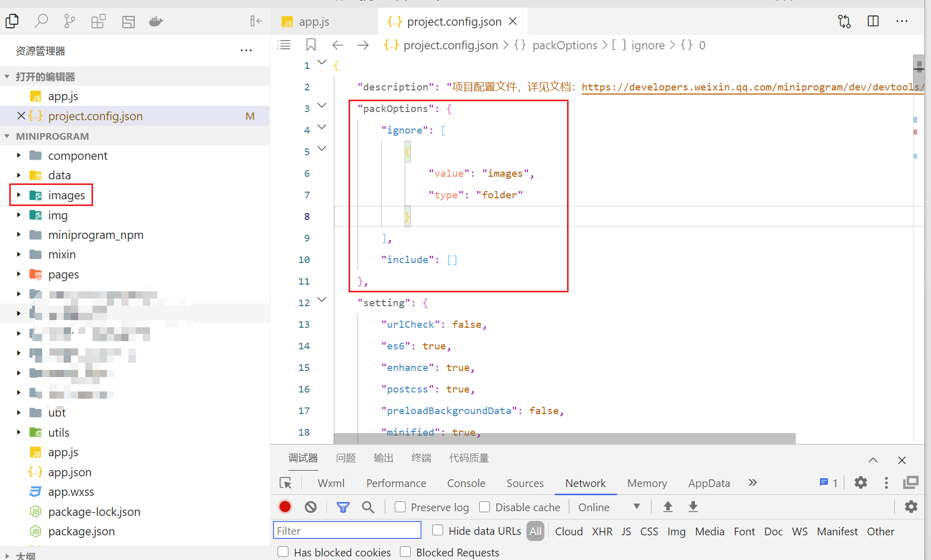Collapse the MINIPROGRAM section
The height and width of the screenshot is (560, 931).
(x=7, y=136)
